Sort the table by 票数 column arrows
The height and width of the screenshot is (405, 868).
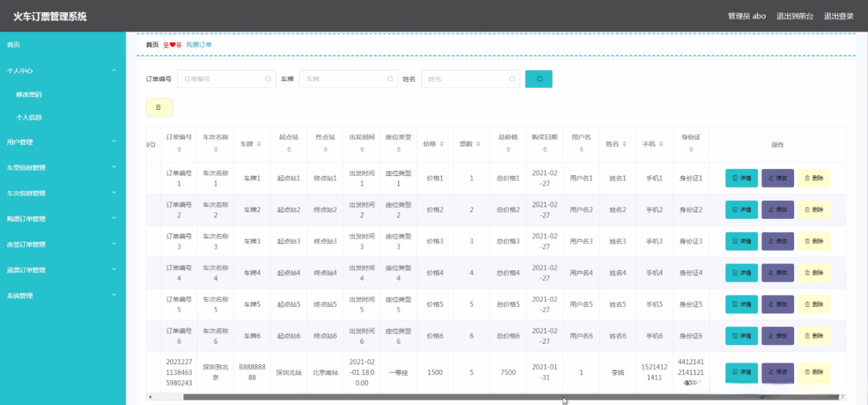(478, 144)
